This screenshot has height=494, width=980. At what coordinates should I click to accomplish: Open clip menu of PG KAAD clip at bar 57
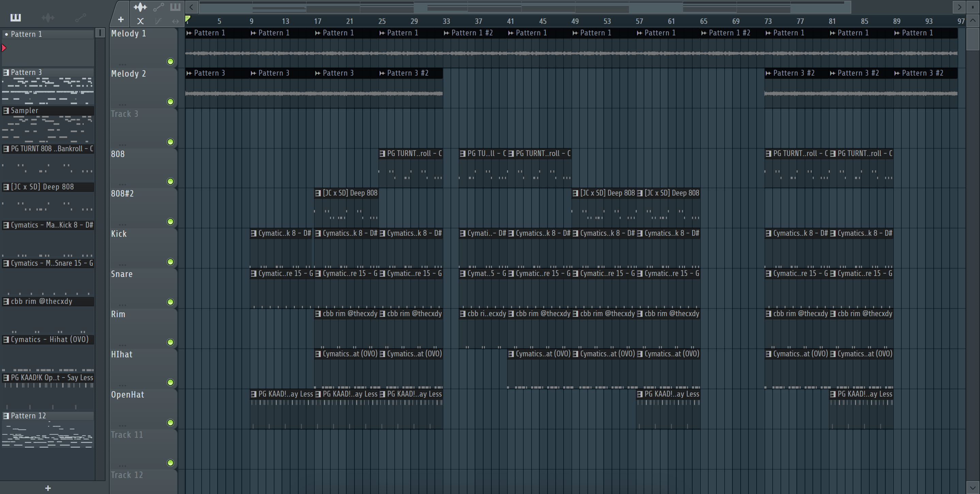(x=639, y=394)
